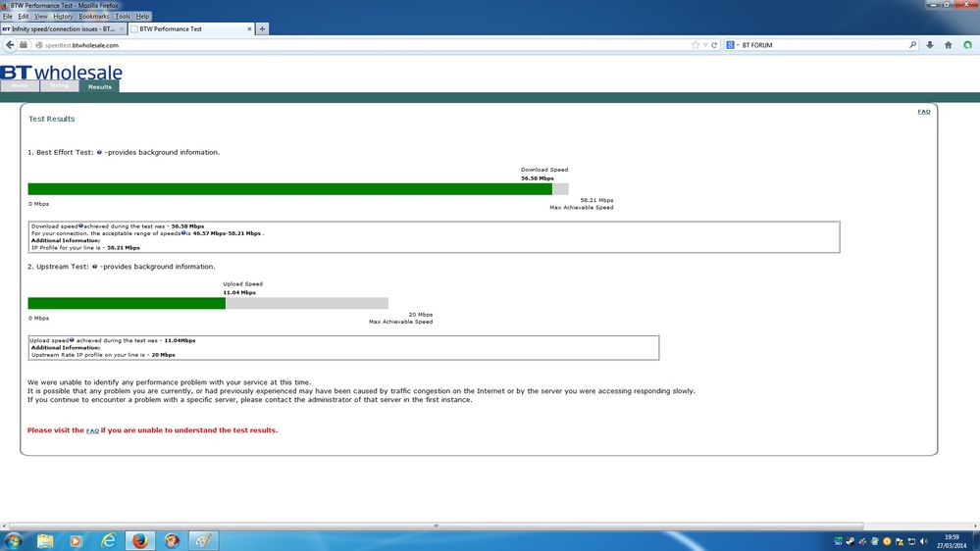The height and width of the screenshot is (551, 980).
Task: Open the History menu
Action: click(63, 17)
